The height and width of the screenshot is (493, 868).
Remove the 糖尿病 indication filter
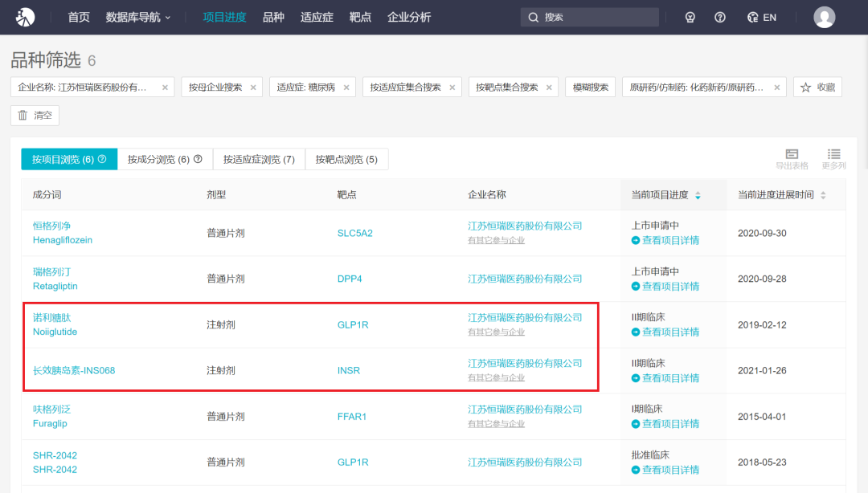click(x=346, y=88)
